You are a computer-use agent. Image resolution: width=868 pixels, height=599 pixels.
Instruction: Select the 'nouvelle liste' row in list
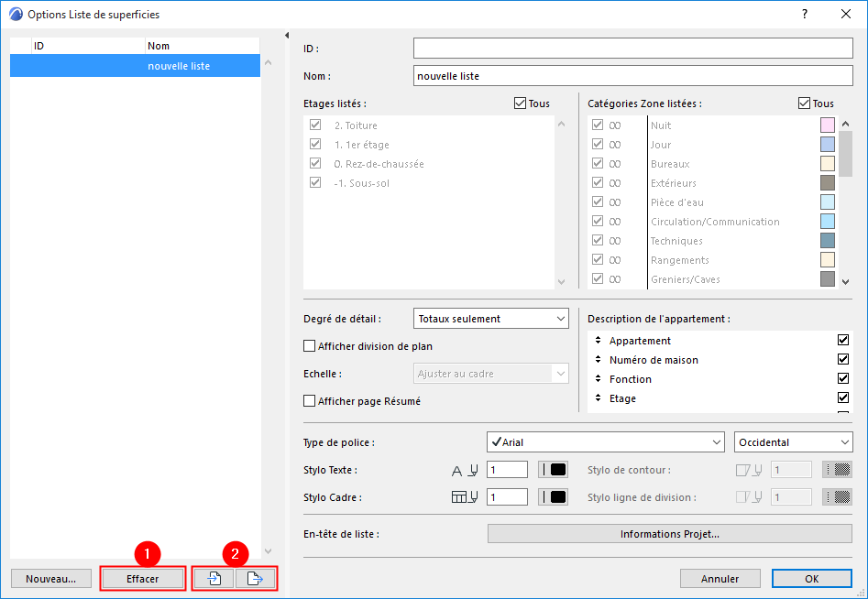[x=135, y=66]
